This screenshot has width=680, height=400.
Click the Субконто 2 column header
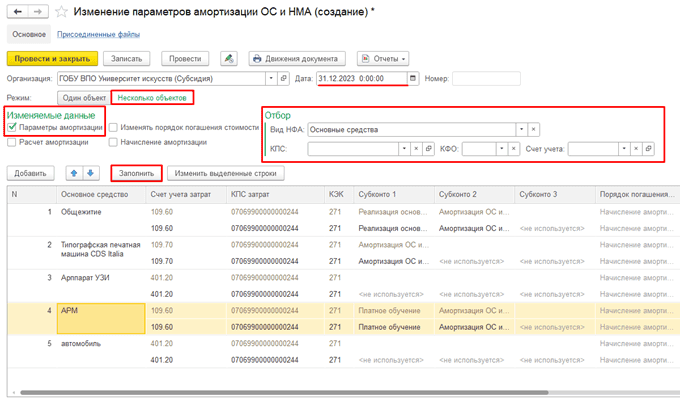point(474,194)
